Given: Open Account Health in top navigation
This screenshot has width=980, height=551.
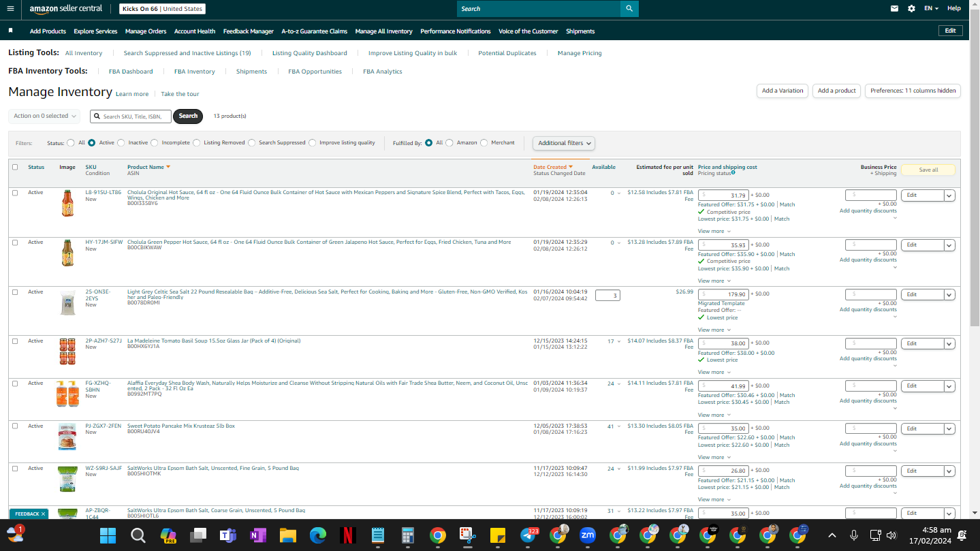Looking at the screenshot, I should click(195, 31).
